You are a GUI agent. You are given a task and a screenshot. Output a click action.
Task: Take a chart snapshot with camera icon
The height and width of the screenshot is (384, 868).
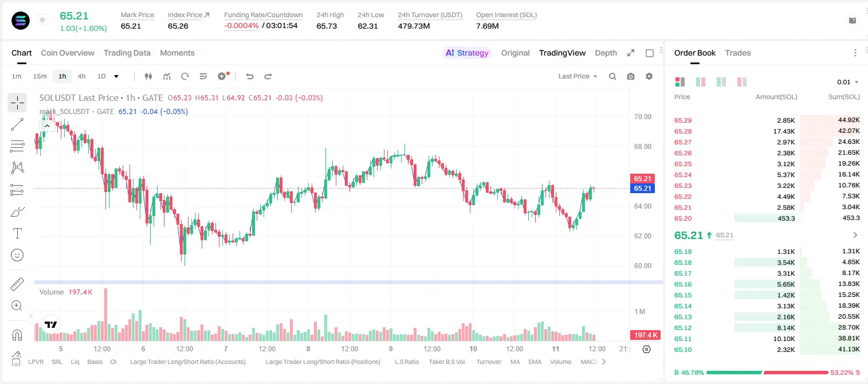click(631, 76)
